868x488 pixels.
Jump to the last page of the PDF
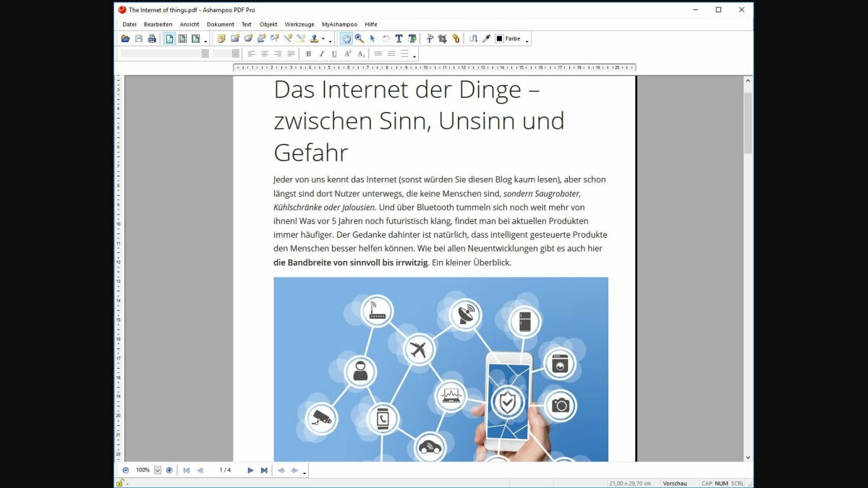click(x=263, y=470)
